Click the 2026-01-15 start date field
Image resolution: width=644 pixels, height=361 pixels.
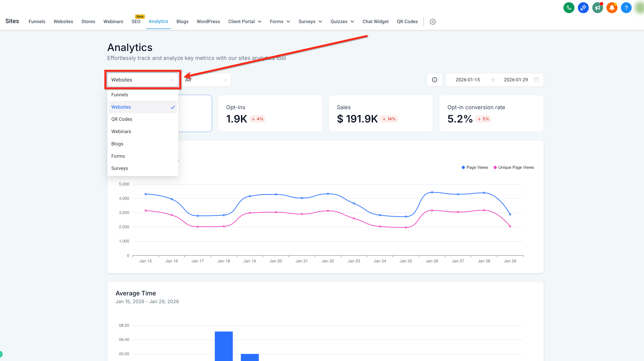(x=468, y=80)
